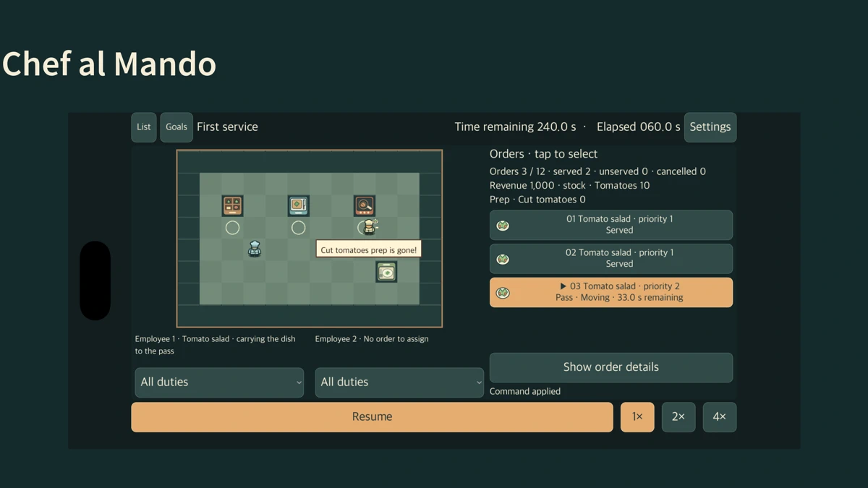Click the circle marker below the cutting board

point(298,228)
